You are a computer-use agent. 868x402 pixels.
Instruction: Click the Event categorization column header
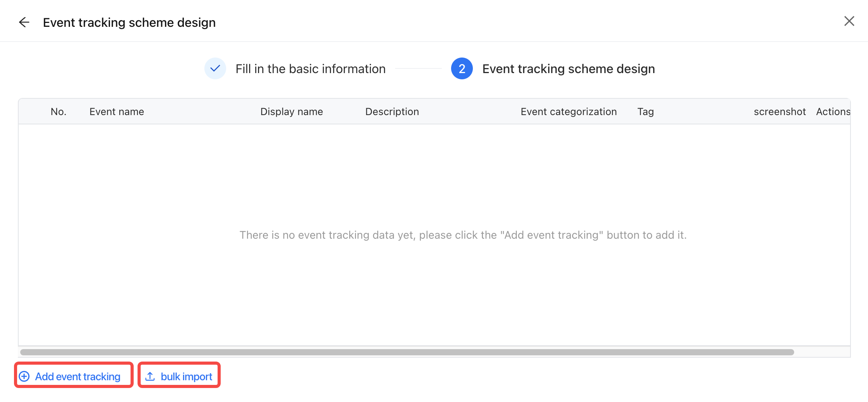tap(568, 112)
